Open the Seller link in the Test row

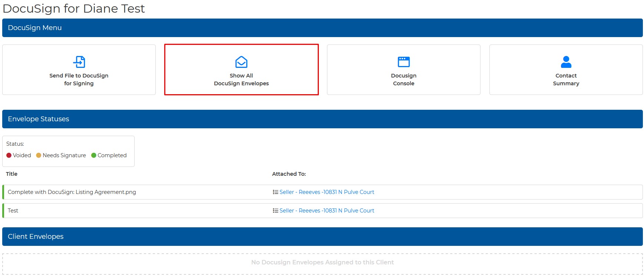pos(327,211)
